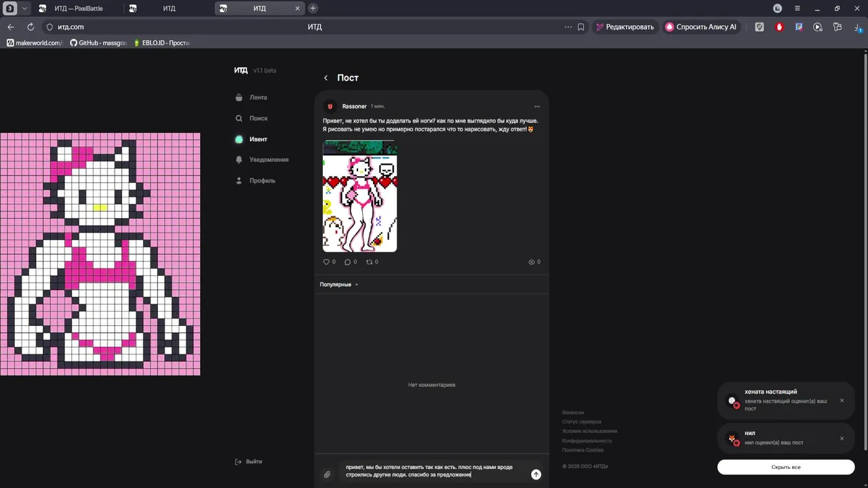Click the нил notification card

pos(786,439)
